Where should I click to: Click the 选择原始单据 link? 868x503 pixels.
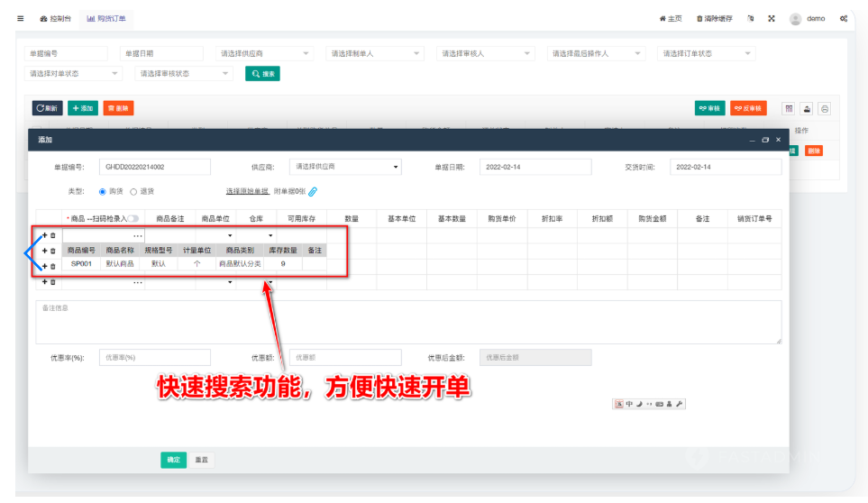point(247,191)
